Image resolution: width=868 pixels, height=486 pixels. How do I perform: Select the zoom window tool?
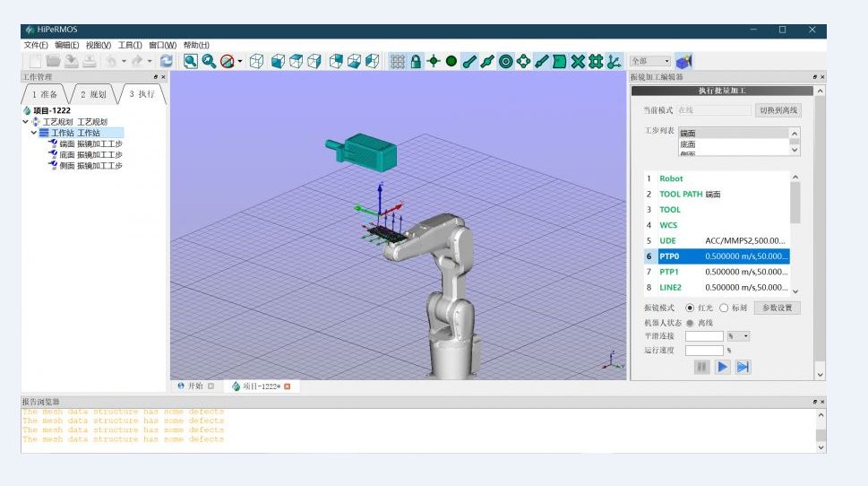pyautogui.click(x=191, y=61)
